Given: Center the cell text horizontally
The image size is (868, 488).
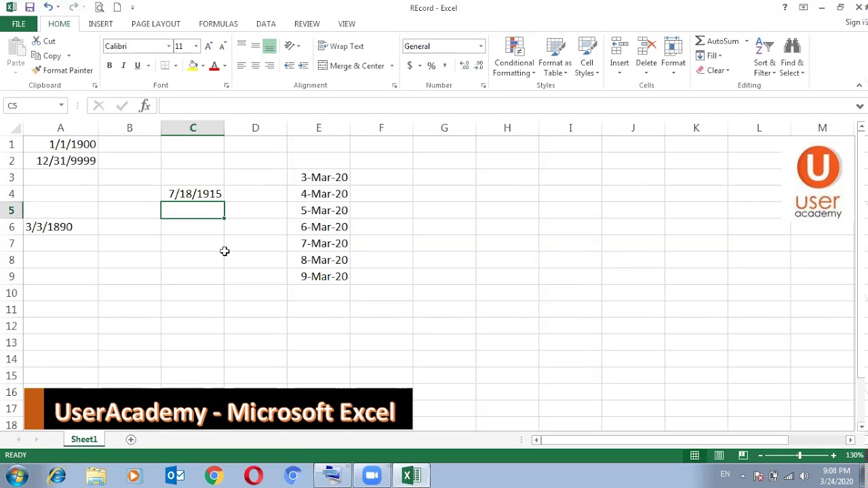Looking at the screenshot, I should [256, 66].
